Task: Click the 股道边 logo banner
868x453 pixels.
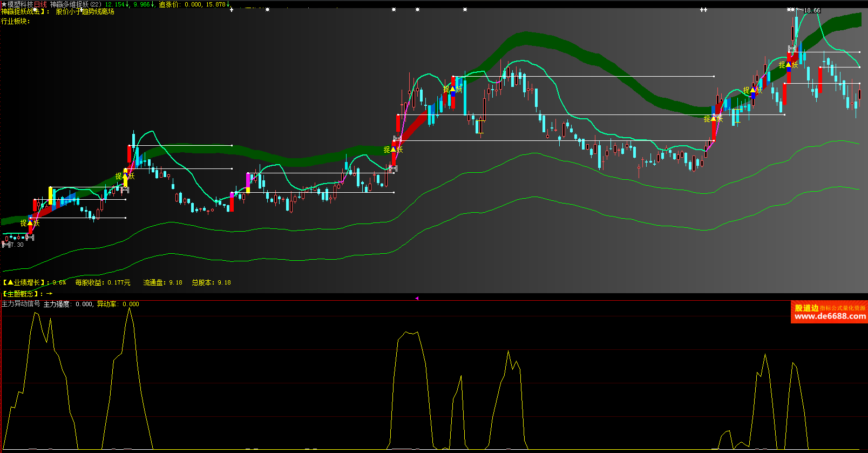Action: (x=829, y=312)
